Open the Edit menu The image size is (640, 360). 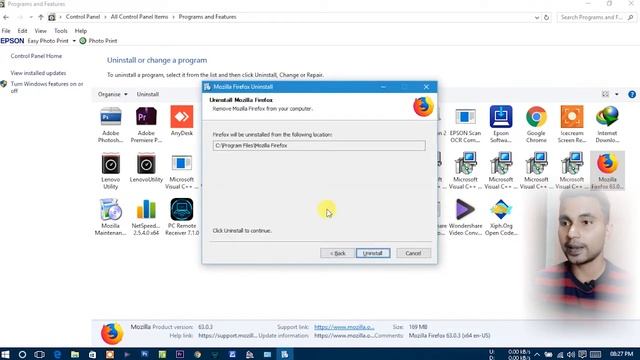[22, 31]
